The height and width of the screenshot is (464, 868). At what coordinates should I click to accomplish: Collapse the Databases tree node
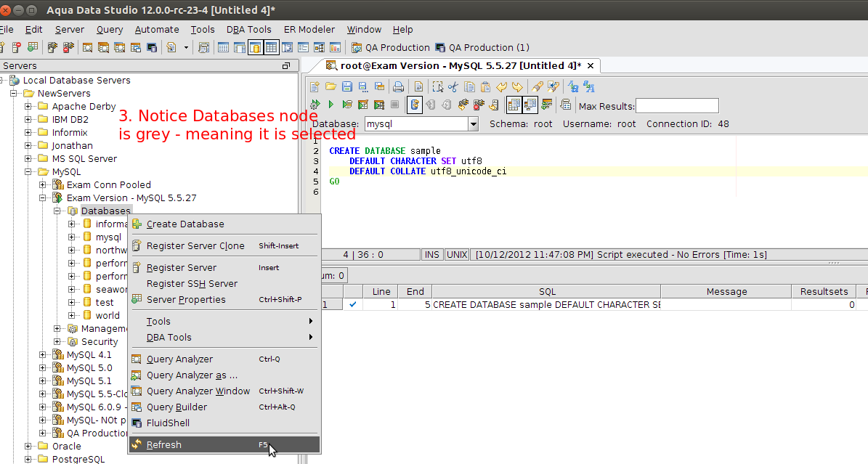pyautogui.click(x=57, y=211)
